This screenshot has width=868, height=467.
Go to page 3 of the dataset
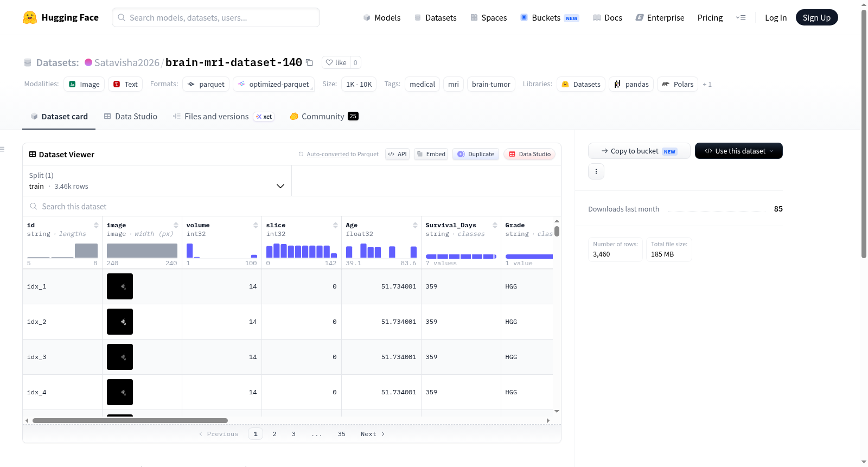tap(293, 434)
